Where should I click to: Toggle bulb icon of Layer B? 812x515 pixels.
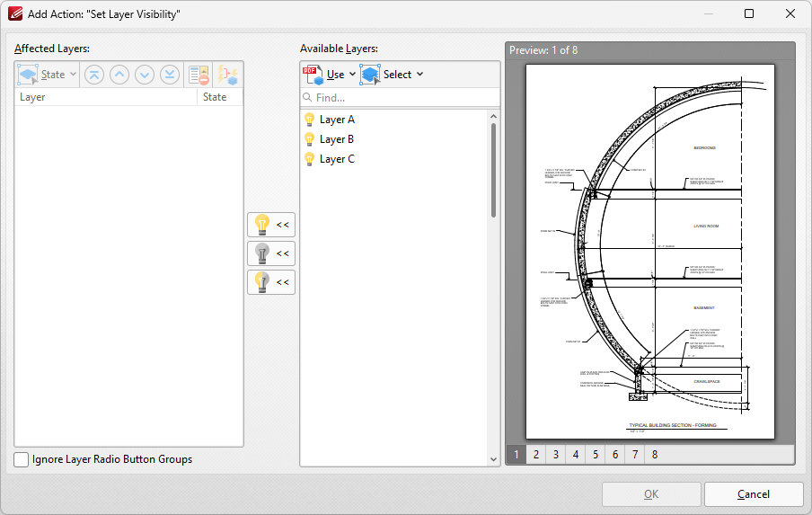click(x=309, y=139)
